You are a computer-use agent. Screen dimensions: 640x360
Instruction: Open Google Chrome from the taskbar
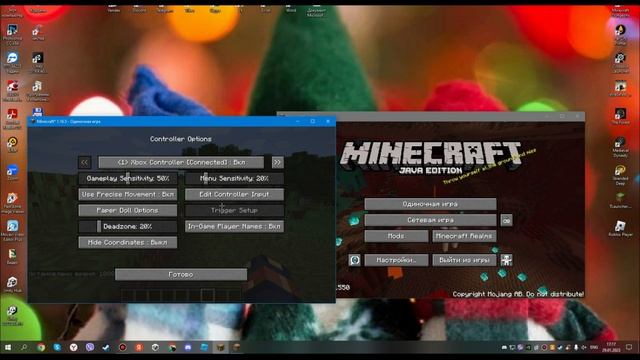tap(41, 347)
